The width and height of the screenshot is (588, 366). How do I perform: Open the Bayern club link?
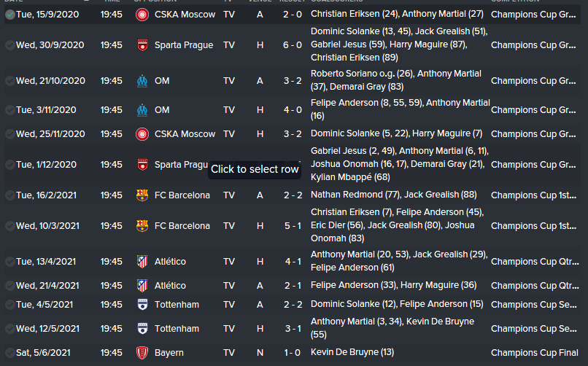(169, 354)
